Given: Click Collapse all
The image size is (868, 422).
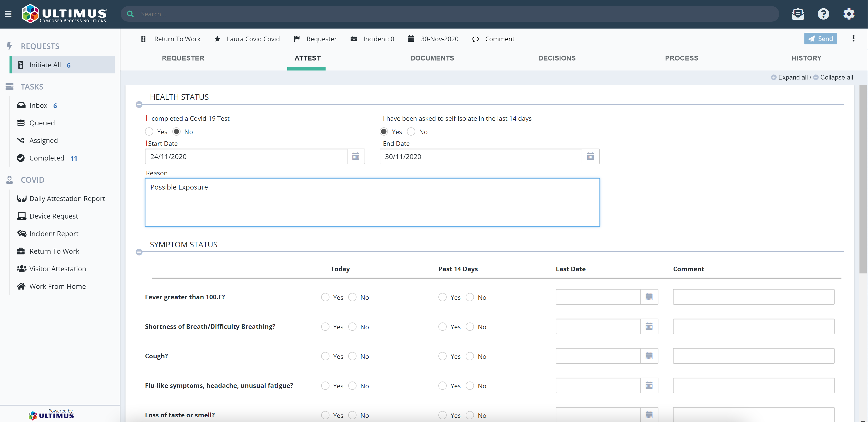Looking at the screenshot, I should coord(833,77).
